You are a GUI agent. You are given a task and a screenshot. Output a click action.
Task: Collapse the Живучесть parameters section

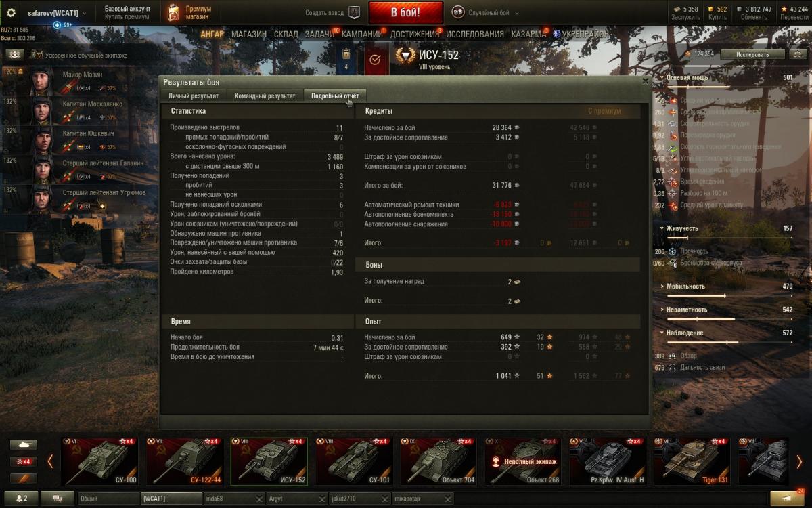[662, 228]
